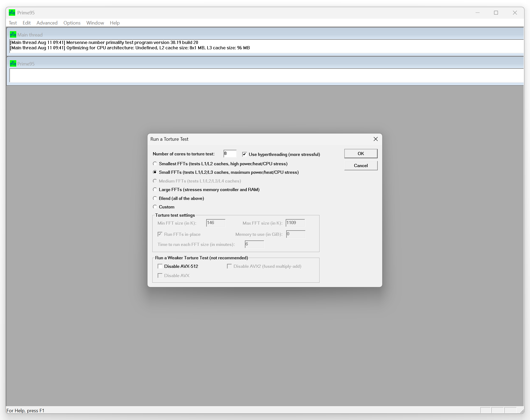This screenshot has height=420, width=530.
Task: Cancel the torture test dialog
Action: point(361,165)
